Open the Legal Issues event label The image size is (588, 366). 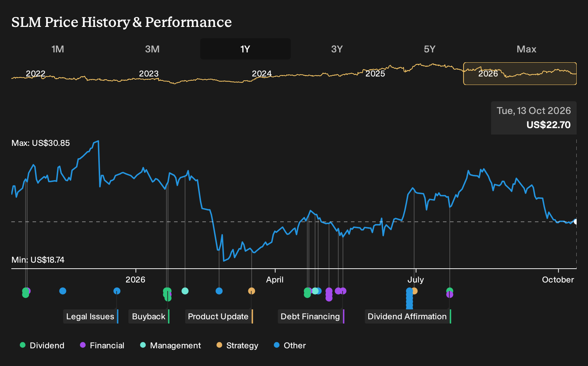[x=91, y=316]
